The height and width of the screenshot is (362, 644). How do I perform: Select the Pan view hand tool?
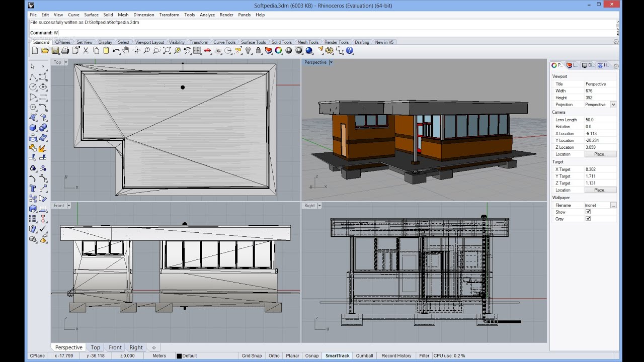pos(126,51)
